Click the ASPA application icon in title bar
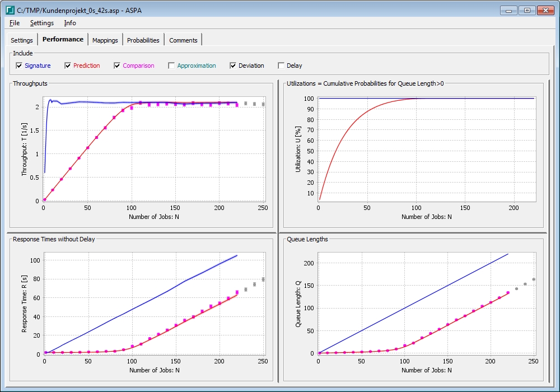The width and height of the screenshot is (560, 392). 10,10
